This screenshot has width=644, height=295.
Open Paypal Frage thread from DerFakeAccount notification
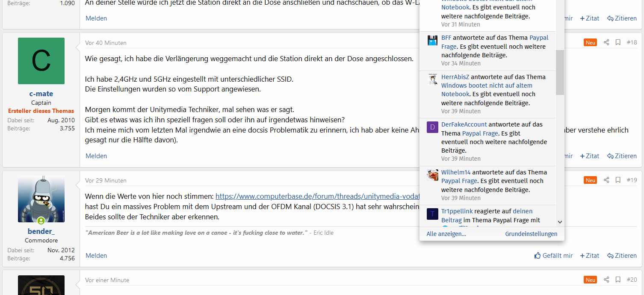[480, 133]
